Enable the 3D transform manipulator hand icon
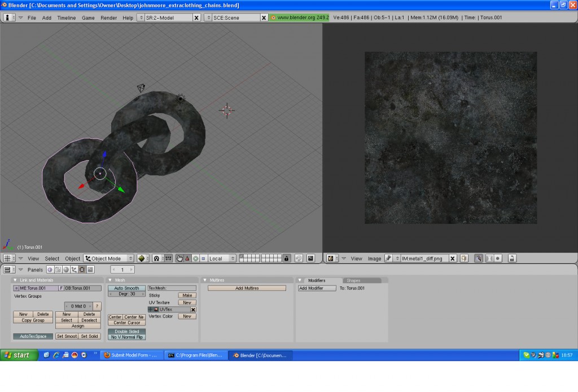 [179, 258]
